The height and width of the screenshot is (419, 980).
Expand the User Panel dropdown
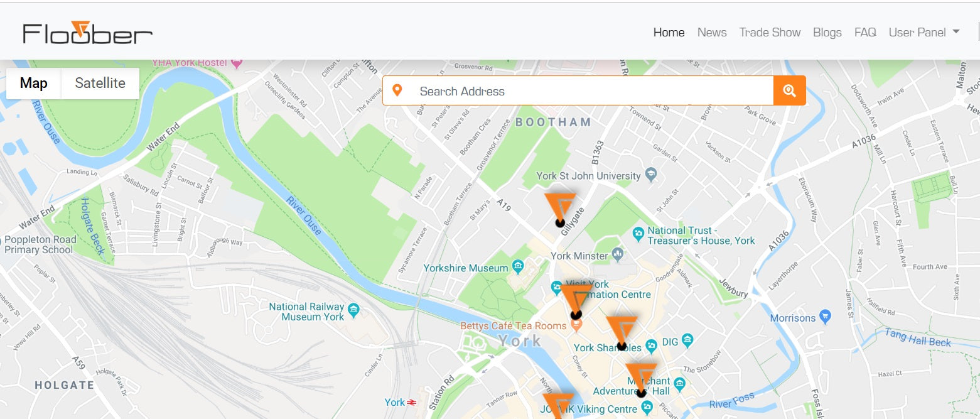(923, 33)
